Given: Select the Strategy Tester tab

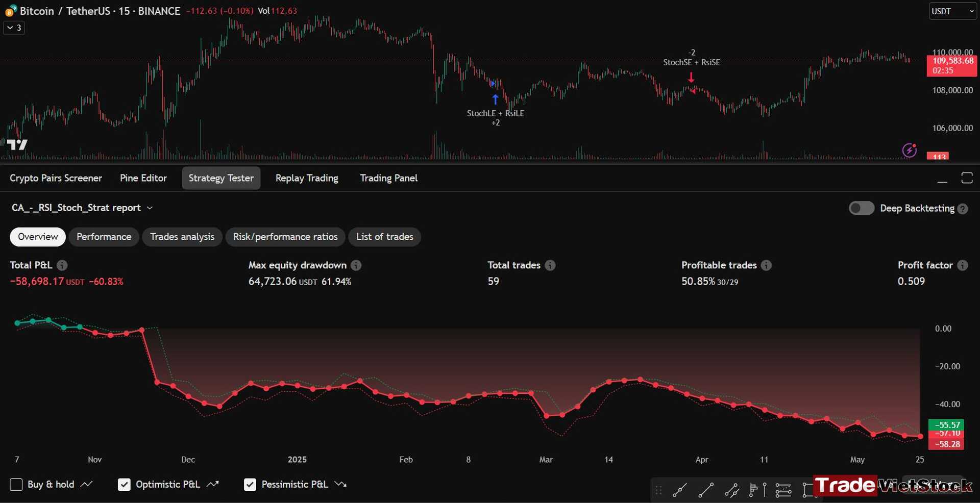Looking at the screenshot, I should click(221, 178).
